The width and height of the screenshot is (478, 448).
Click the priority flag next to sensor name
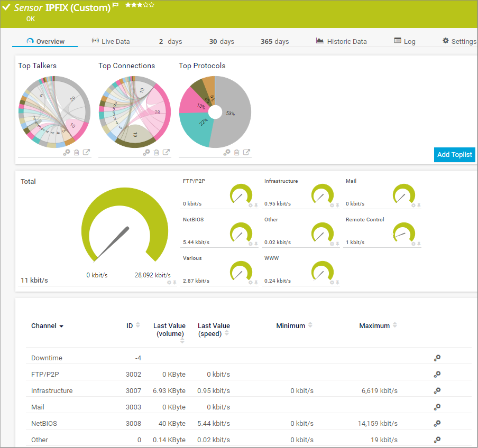[x=116, y=5]
